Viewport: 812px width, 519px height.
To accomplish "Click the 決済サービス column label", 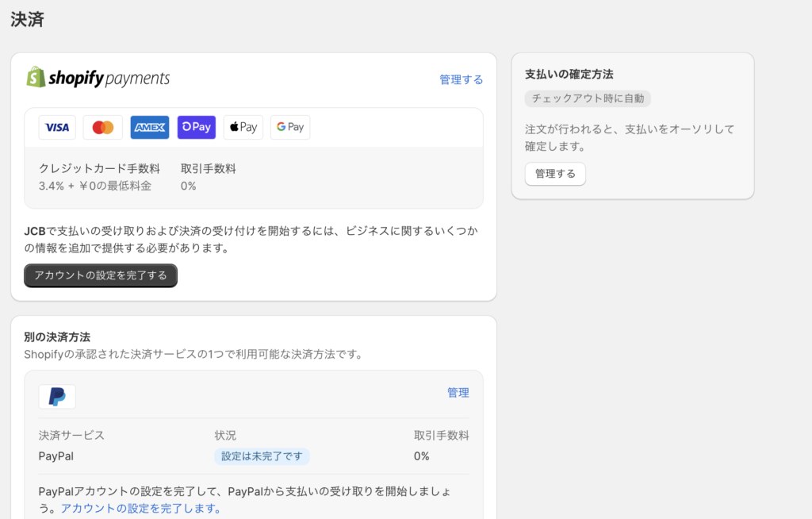I will 71,436.
